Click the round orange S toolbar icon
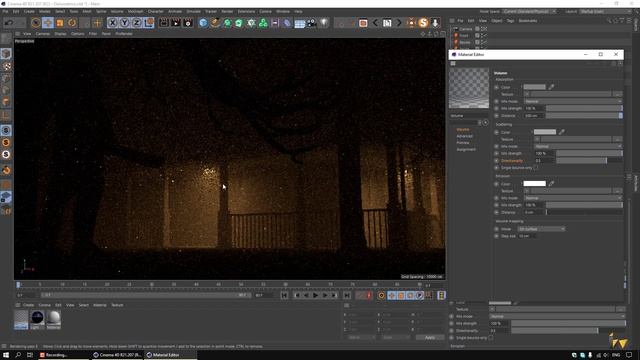The height and width of the screenshot is (360, 640). [x=423, y=23]
